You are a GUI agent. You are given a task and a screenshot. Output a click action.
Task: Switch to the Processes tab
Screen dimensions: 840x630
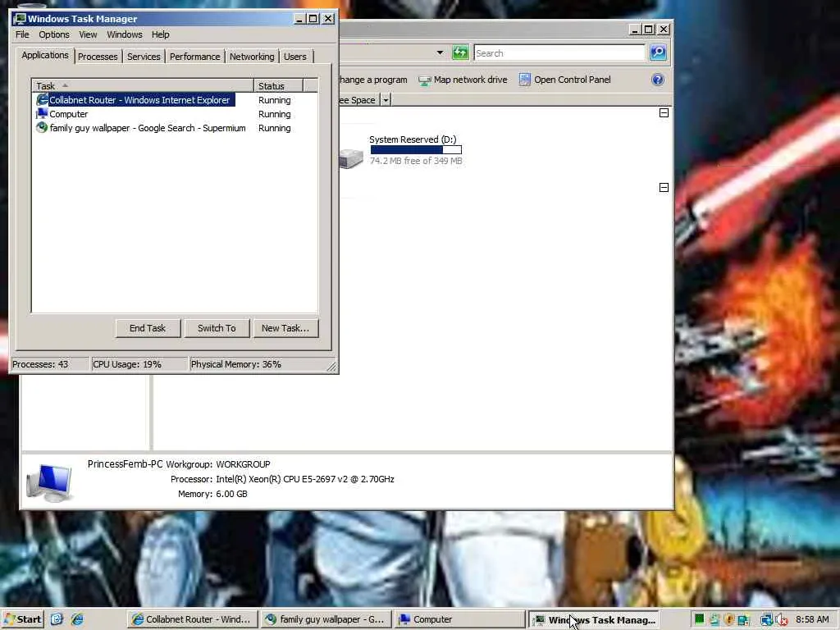98,57
